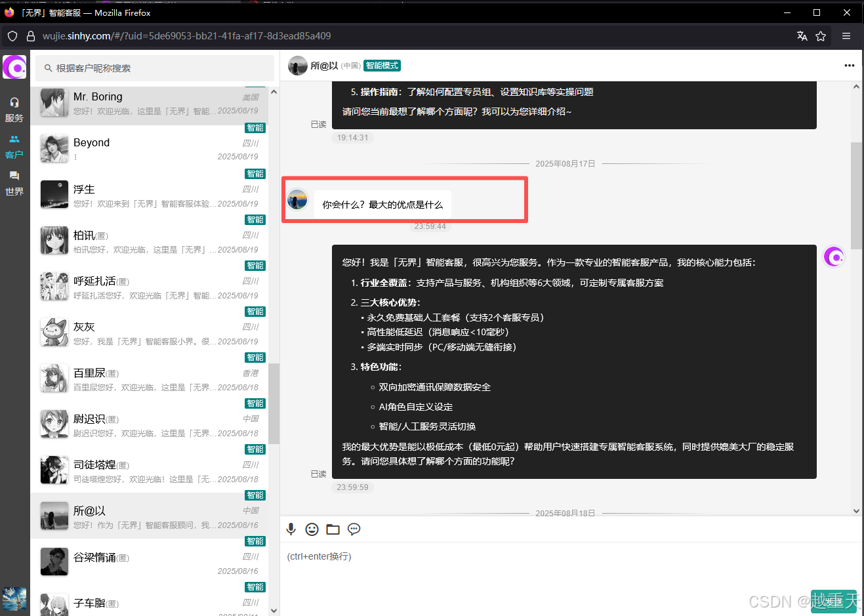
Task: Bookmark this page with the star icon
Action: [821, 36]
